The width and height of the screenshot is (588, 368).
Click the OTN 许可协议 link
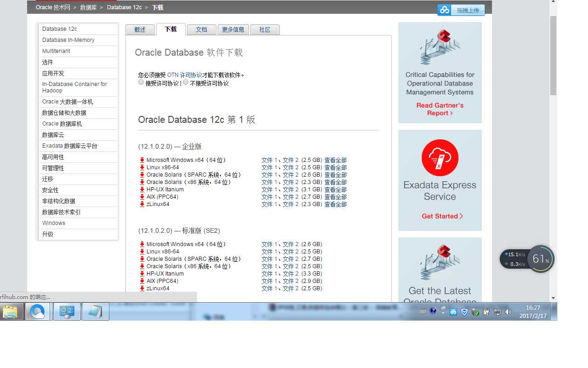[185, 75]
